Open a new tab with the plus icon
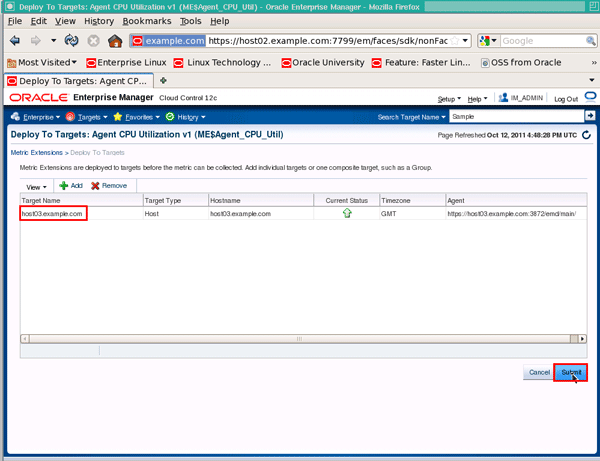This screenshot has width=600, height=461. tap(163, 80)
